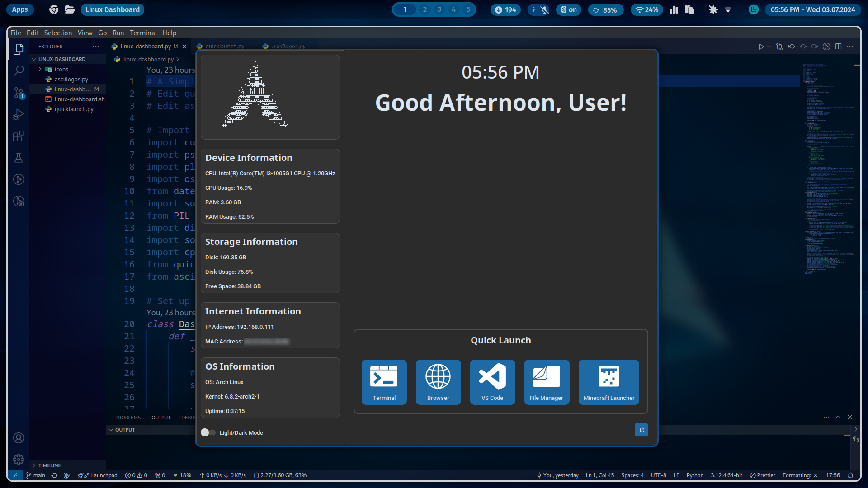Click the Wi-Fi 24% indicator in top bar
The height and width of the screenshot is (488, 868).
pyautogui.click(x=646, y=9)
